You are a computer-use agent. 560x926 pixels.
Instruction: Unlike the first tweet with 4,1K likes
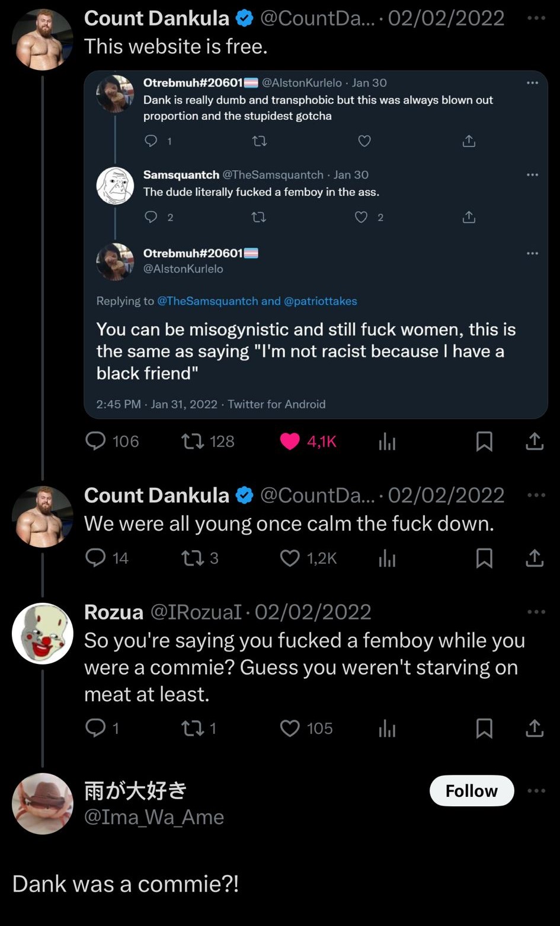(x=290, y=441)
